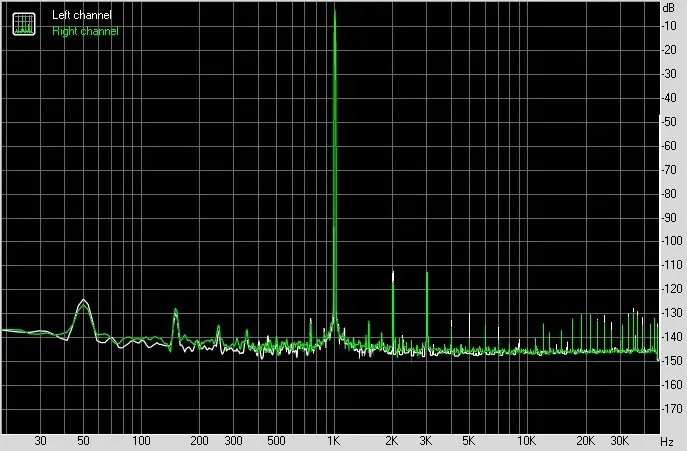Click the 30 frequency axis label
Screen dimensions: 687x451
(40, 440)
